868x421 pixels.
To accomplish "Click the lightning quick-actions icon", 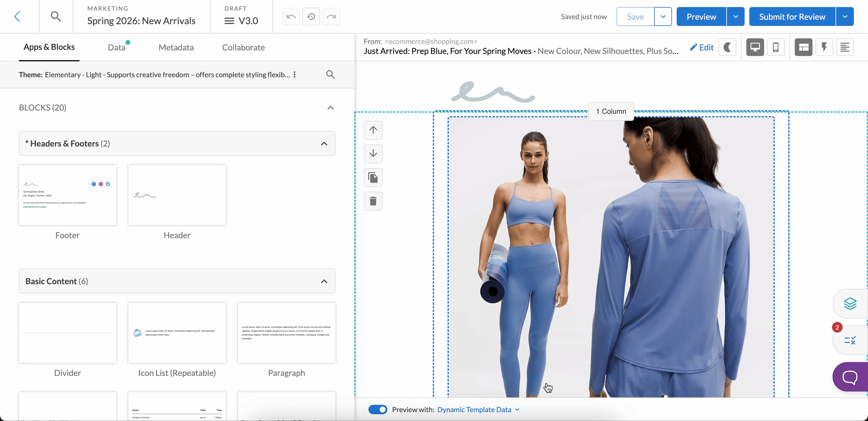I will point(824,47).
